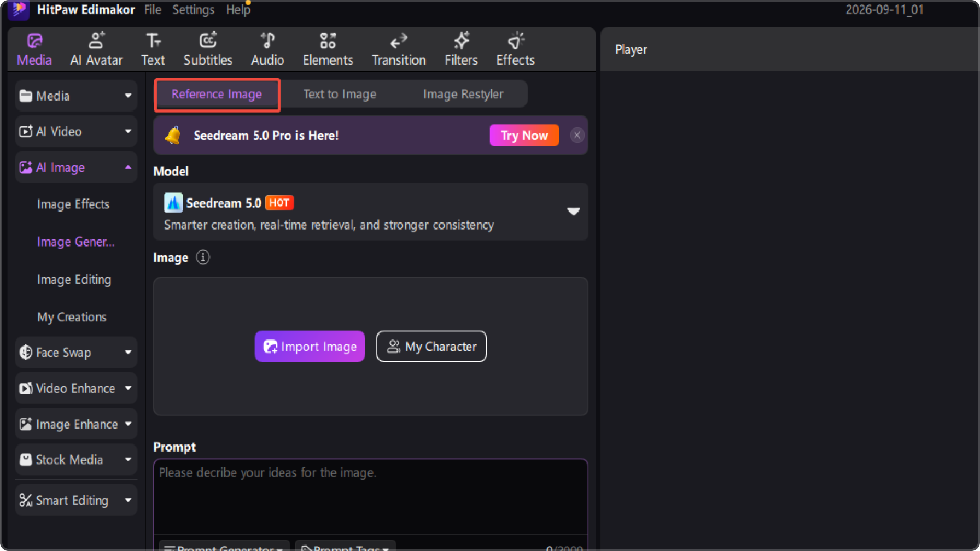Open the Media toolbar tab

pyautogui.click(x=34, y=49)
